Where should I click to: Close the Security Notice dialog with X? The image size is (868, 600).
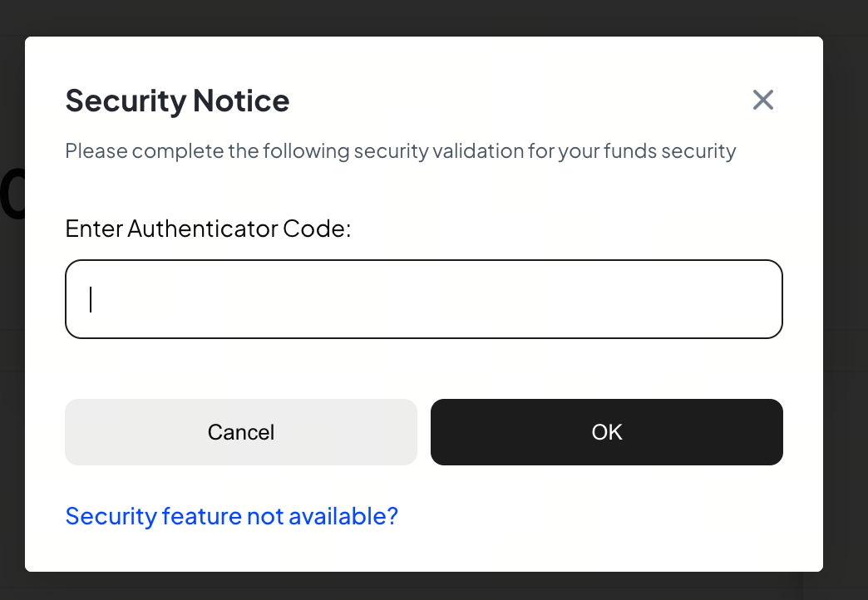tap(762, 101)
